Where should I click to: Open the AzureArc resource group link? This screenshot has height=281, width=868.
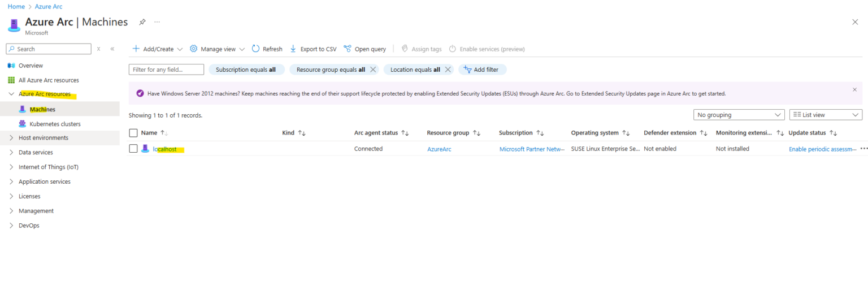[x=439, y=149]
